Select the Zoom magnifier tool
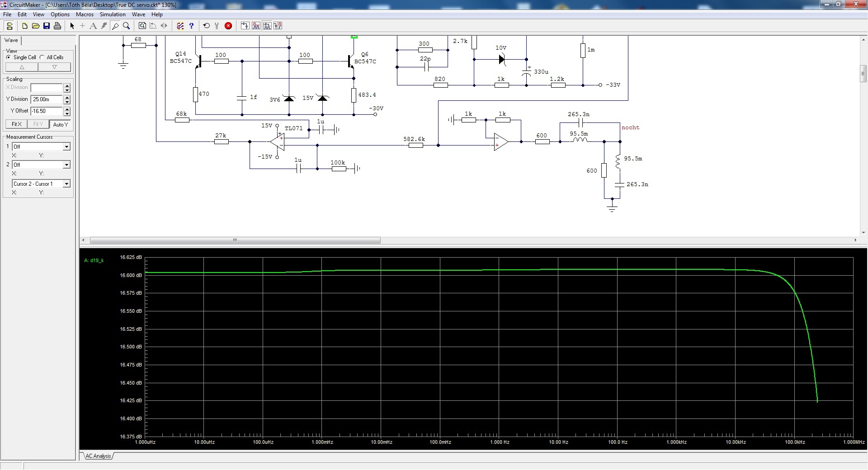 coord(127,26)
